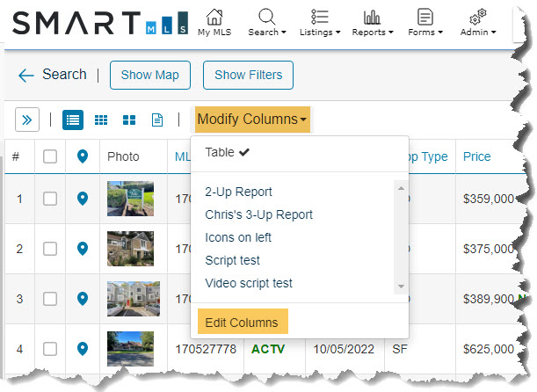Click the Search back link text
The width and height of the screenshot is (537, 392).
coord(64,75)
